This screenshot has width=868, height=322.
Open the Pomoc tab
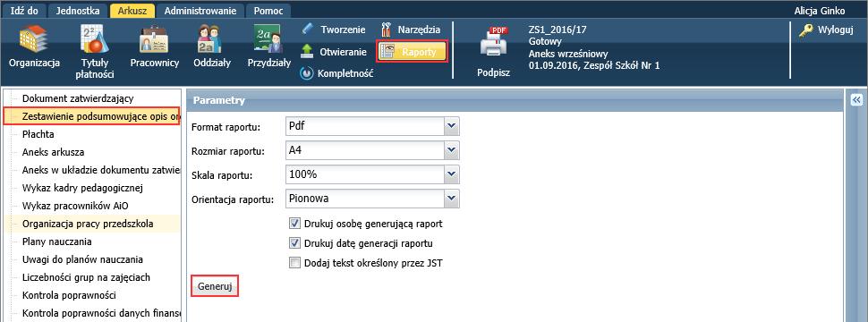click(268, 11)
